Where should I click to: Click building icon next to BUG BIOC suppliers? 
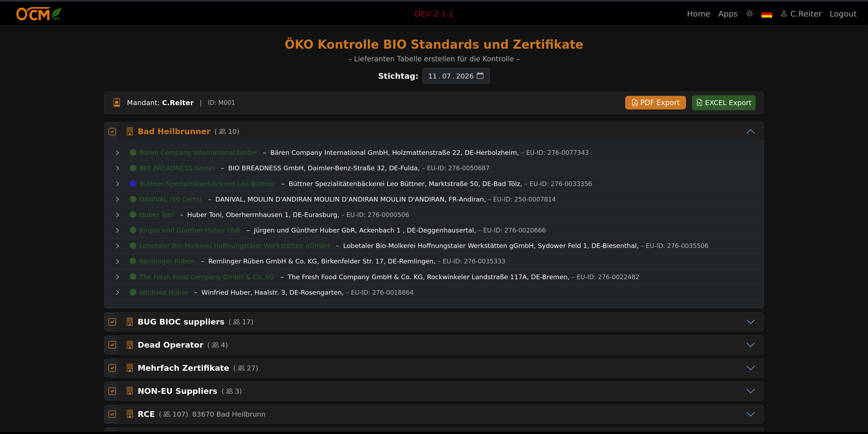[130, 322]
